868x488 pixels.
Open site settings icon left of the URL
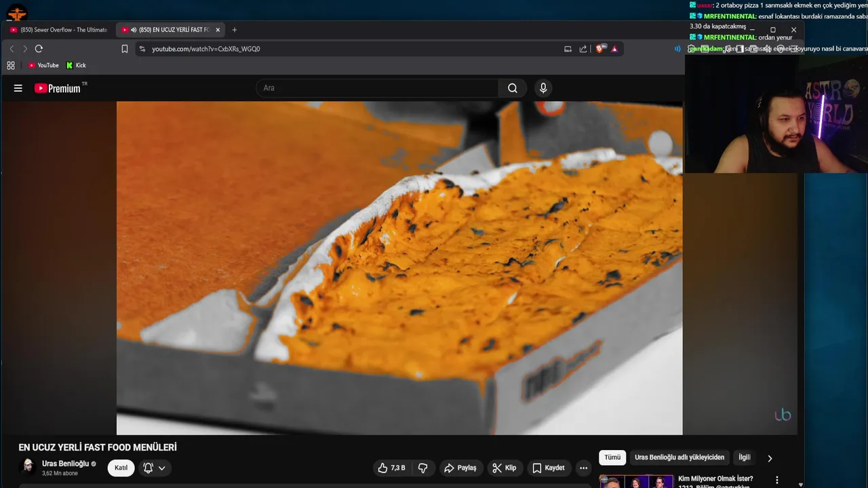(x=142, y=49)
